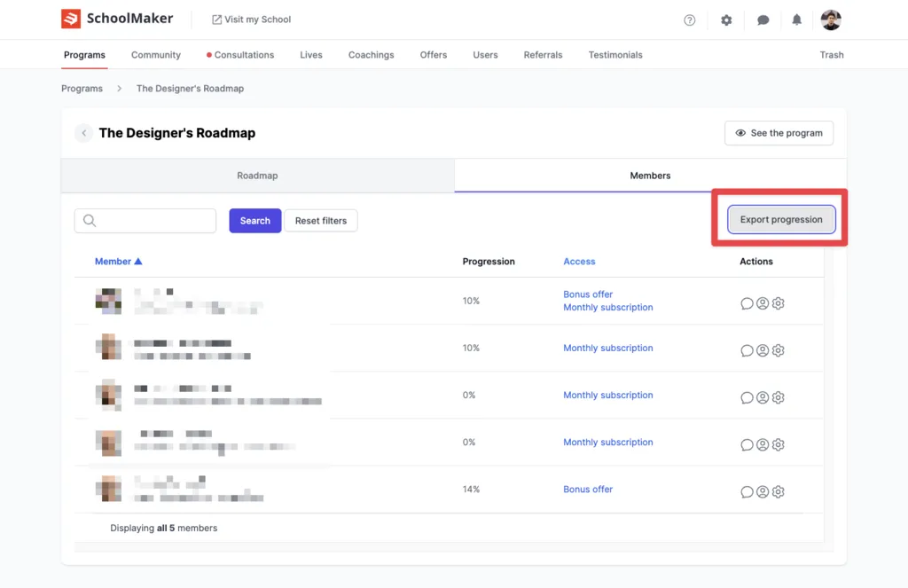Go back using the chevron beside the title
The width and height of the screenshot is (908, 588).
(84, 133)
